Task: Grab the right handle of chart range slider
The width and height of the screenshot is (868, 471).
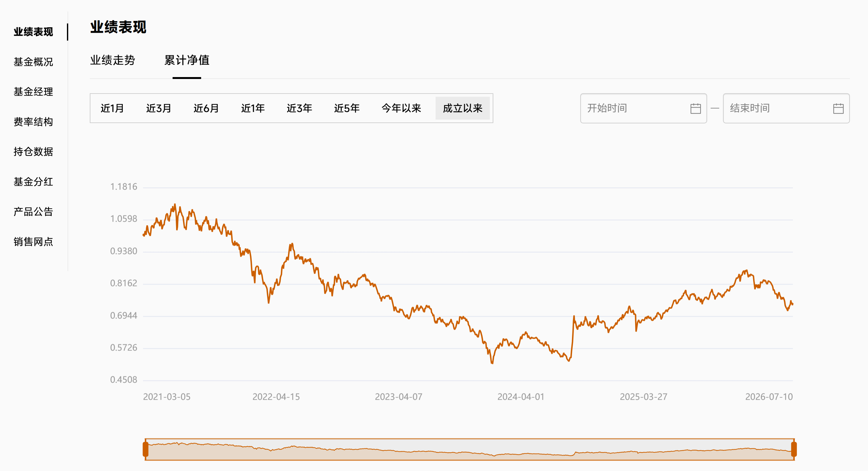Action: (x=794, y=449)
